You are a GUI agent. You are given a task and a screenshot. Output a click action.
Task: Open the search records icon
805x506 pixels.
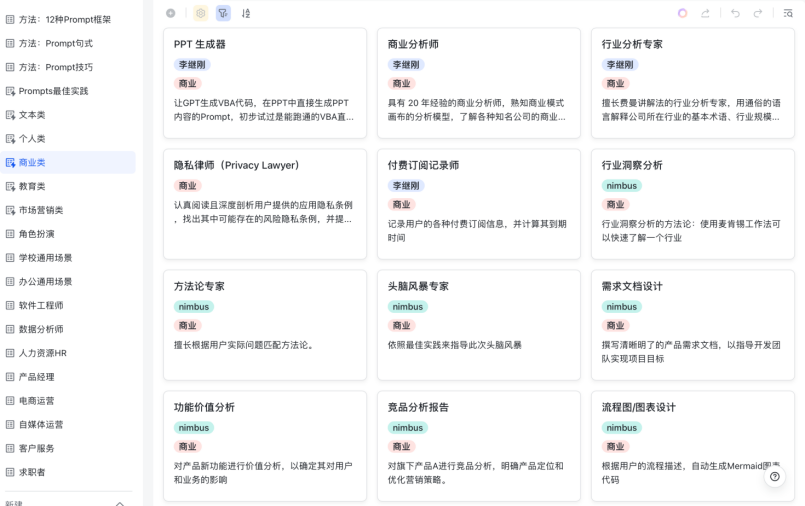click(x=788, y=13)
